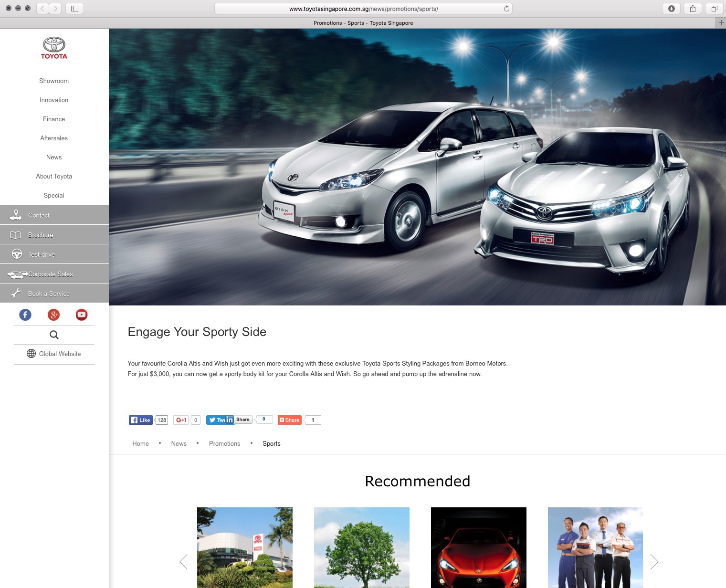Show previous recommended items arrow

coord(184,562)
